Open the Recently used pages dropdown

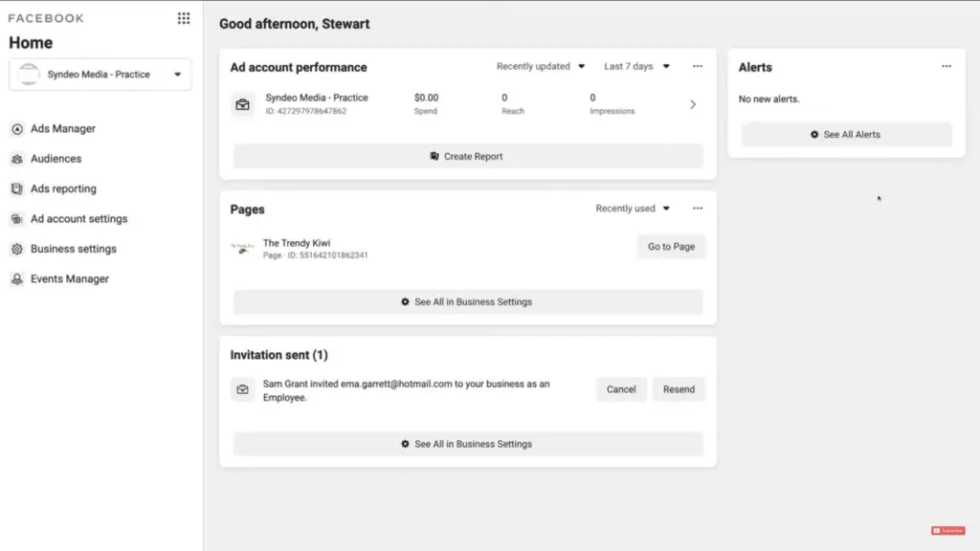click(x=632, y=208)
